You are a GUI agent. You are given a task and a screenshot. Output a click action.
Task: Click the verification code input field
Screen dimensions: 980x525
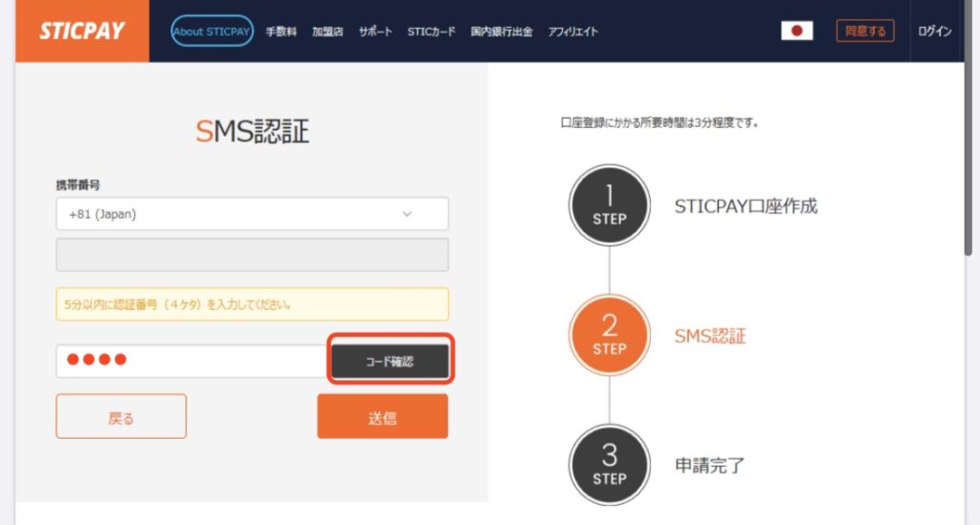[x=192, y=361]
